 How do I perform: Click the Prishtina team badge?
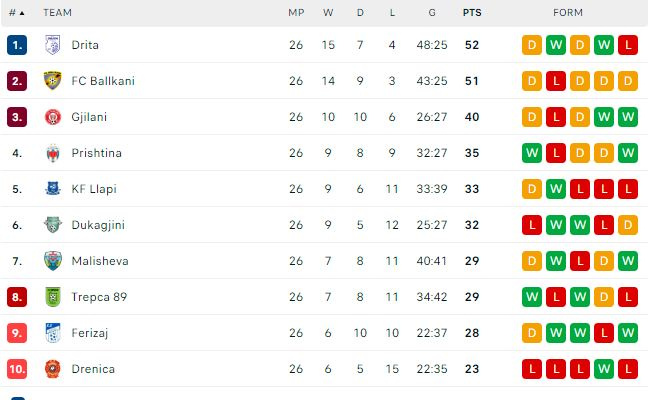coord(53,153)
